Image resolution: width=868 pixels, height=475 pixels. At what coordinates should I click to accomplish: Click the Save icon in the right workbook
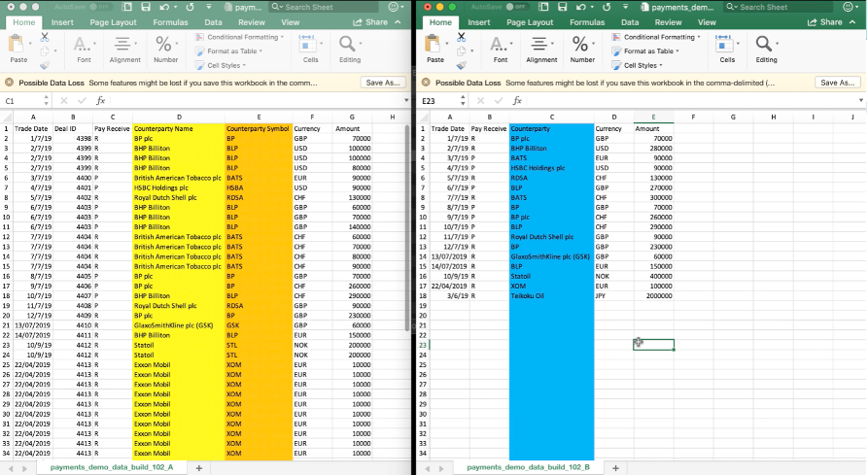coord(562,7)
